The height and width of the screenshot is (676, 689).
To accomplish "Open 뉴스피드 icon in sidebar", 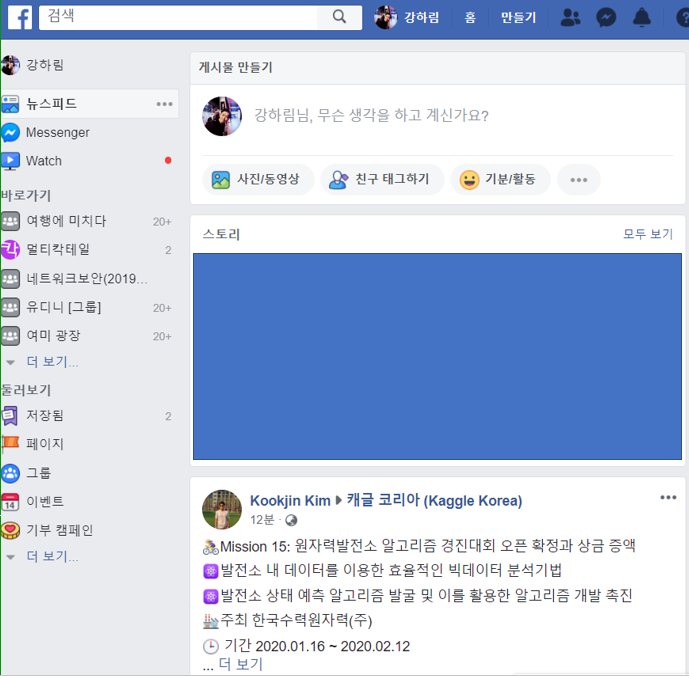I will pos(10,104).
